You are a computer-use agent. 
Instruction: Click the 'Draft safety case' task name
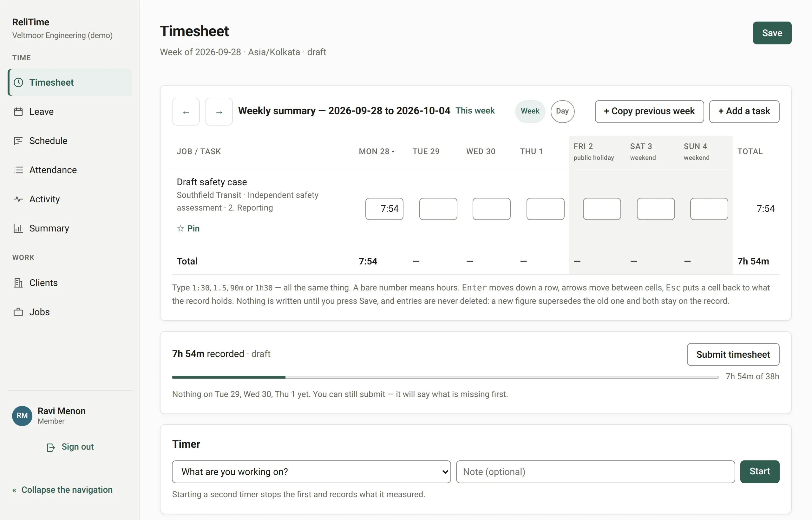click(212, 182)
